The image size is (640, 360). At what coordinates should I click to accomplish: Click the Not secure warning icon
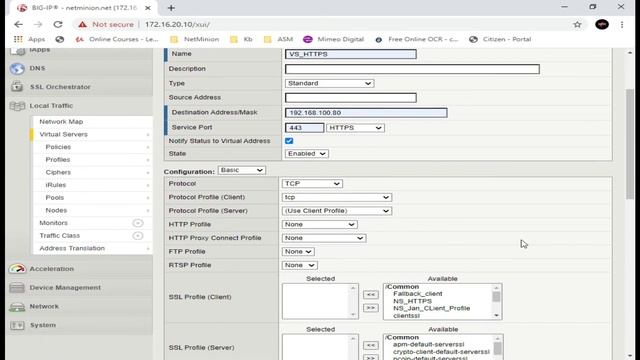click(82, 24)
